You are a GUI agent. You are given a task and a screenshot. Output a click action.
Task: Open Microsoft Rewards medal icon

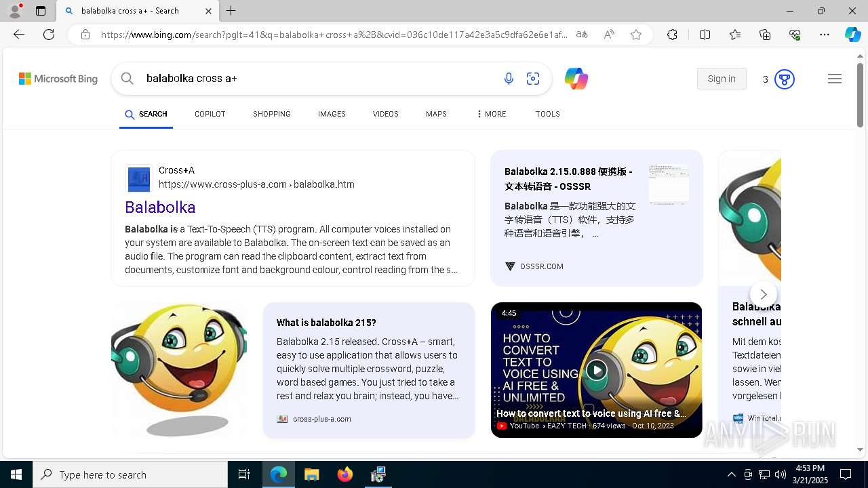[785, 79]
